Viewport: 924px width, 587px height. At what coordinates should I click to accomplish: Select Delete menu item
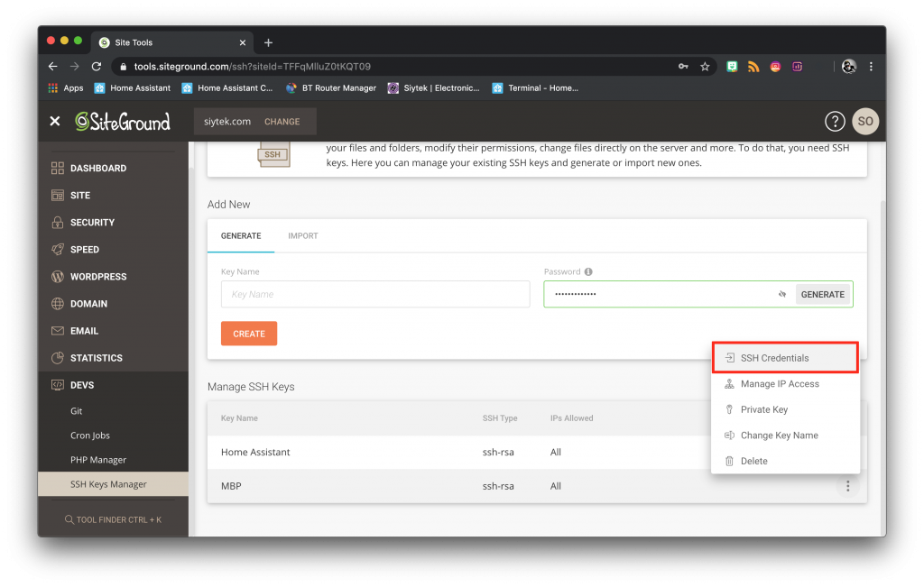coord(785,462)
